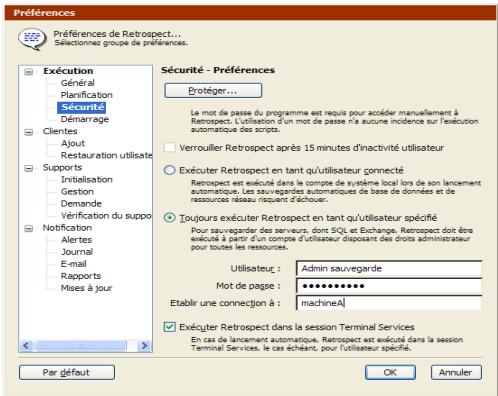Open the Vérification du support item
Image resolution: width=498 pixels, height=396 pixels.
106,216
